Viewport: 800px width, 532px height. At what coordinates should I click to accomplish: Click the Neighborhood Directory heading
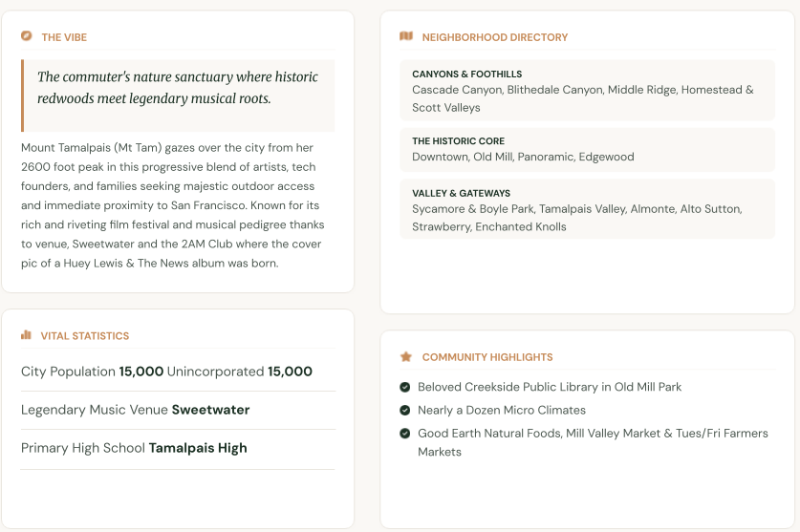point(494,37)
